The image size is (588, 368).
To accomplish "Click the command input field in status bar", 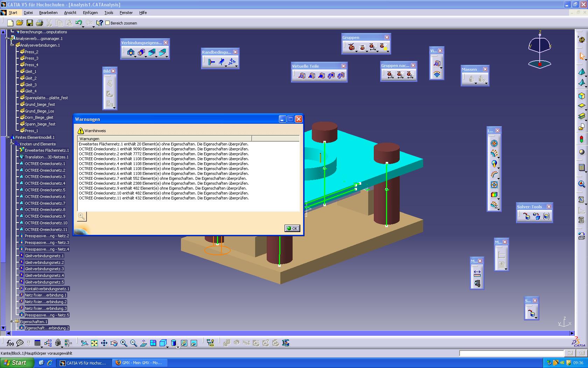I will (x=511, y=353).
